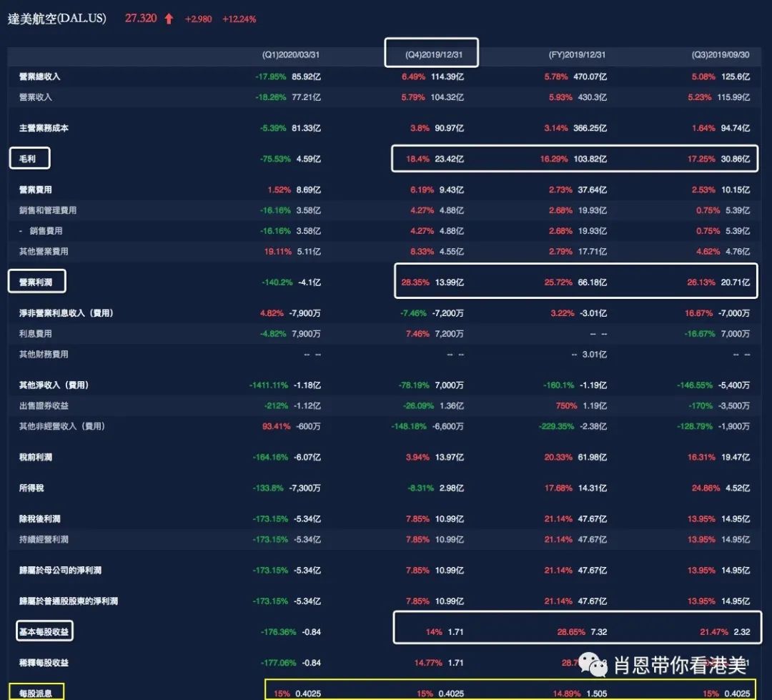
Task: Click the FY main business cost 366.25亿
Action: click(x=590, y=128)
